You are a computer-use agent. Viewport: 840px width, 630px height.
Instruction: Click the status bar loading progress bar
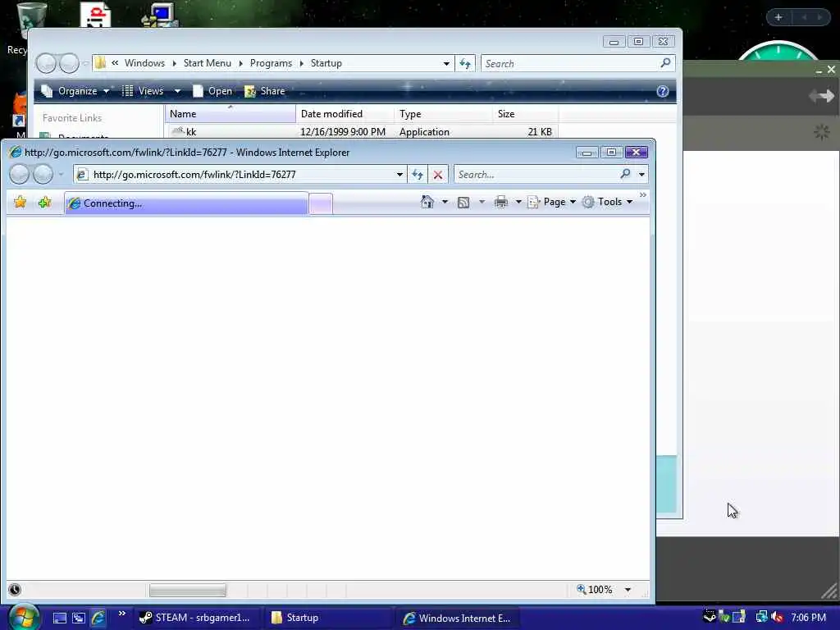coord(188,591)
